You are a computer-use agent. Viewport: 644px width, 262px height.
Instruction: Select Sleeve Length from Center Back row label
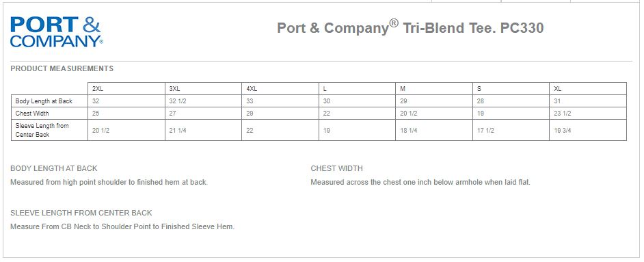[42, 130]
